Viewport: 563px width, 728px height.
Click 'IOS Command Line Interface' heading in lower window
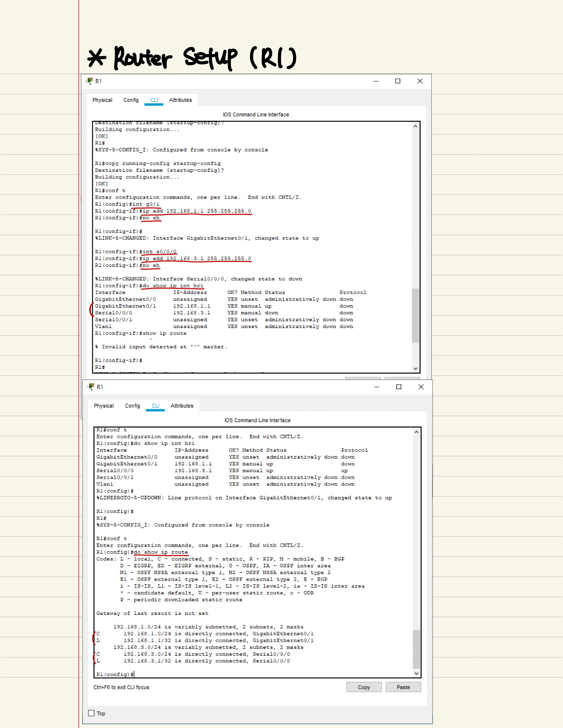257,420
